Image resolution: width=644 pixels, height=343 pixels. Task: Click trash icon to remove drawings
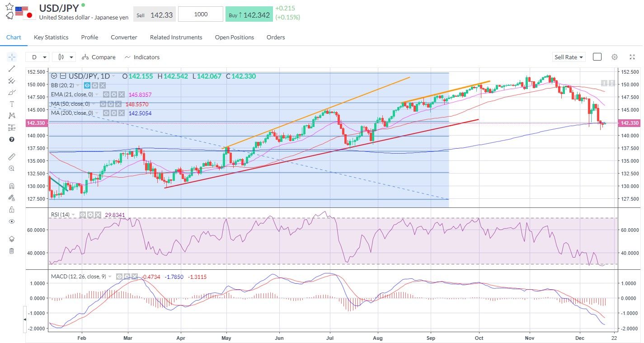pos(12,251)
